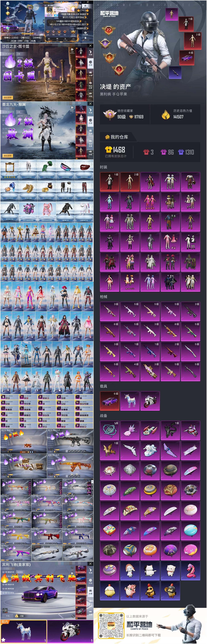Select the black dragon marked 1级 in 战备
This screenshot has height=644, width=207.
(x=170, y=430)
